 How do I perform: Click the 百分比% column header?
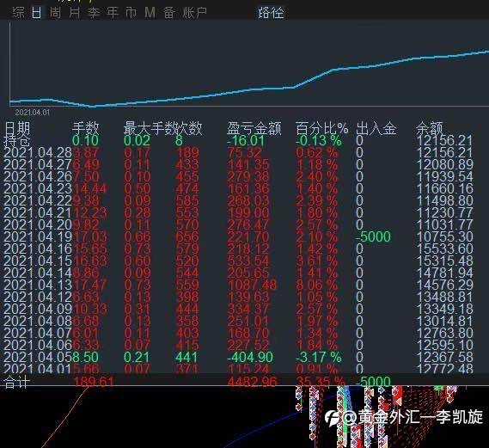tap(321, 128)
